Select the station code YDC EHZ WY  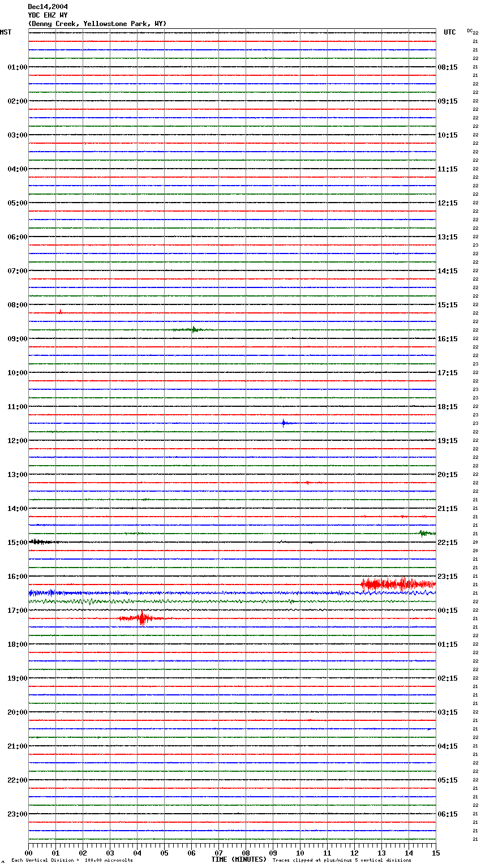(x=48, y=15)
